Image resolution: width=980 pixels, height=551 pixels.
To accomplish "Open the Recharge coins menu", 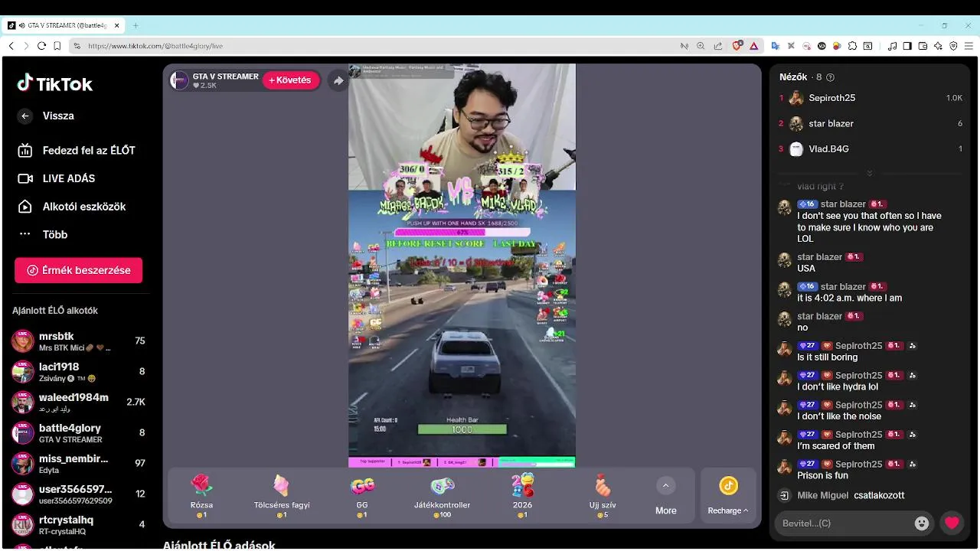I will 728,496.
